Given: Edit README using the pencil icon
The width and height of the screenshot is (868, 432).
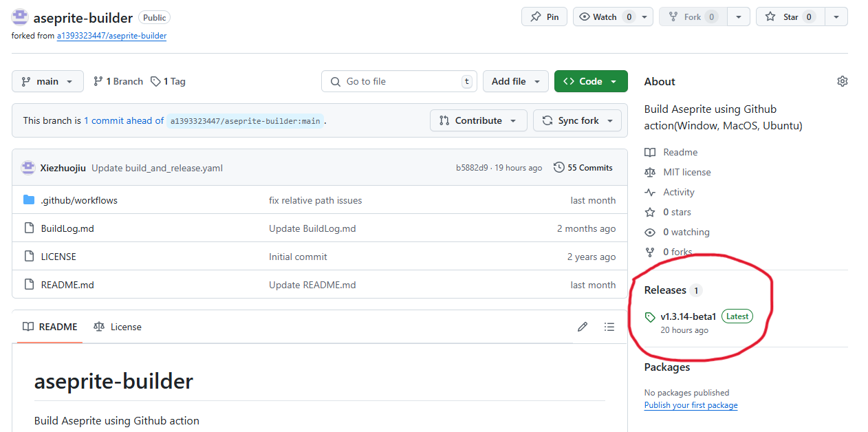Looking at the screenshot, I should [583, 327].
